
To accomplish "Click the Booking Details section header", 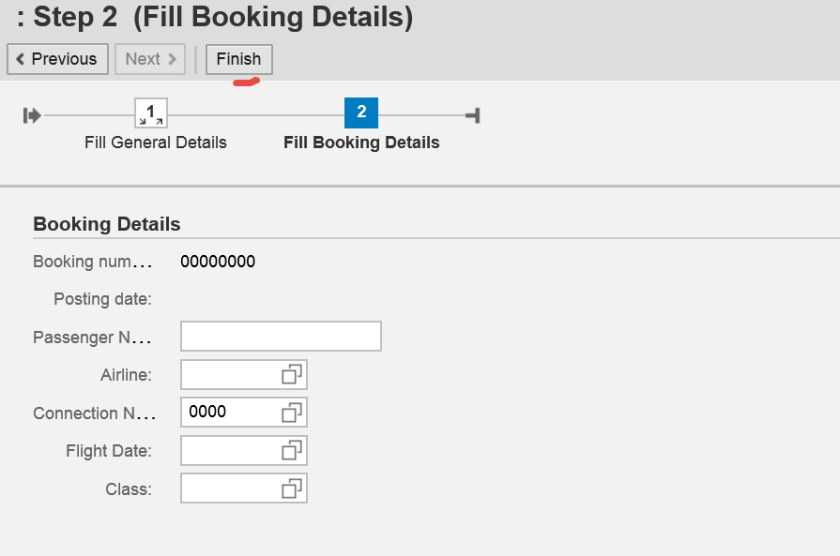I will click(106, 224).
